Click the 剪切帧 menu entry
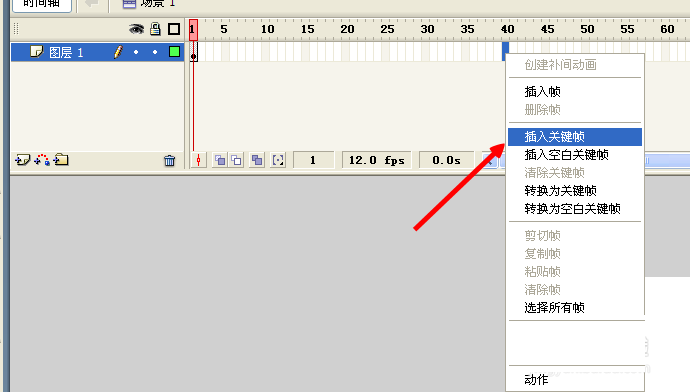 coord(575,236)
